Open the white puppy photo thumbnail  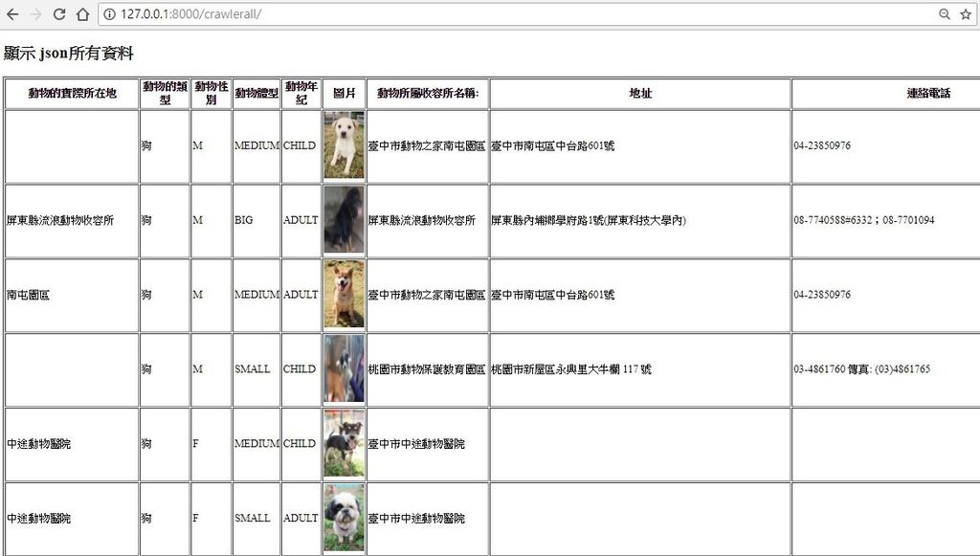pos(344,145)
